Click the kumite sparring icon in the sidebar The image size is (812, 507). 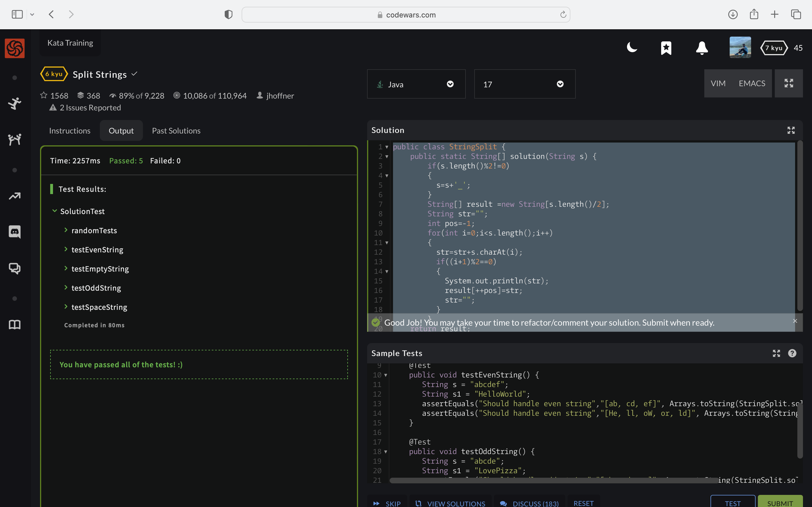click(14, 139)
